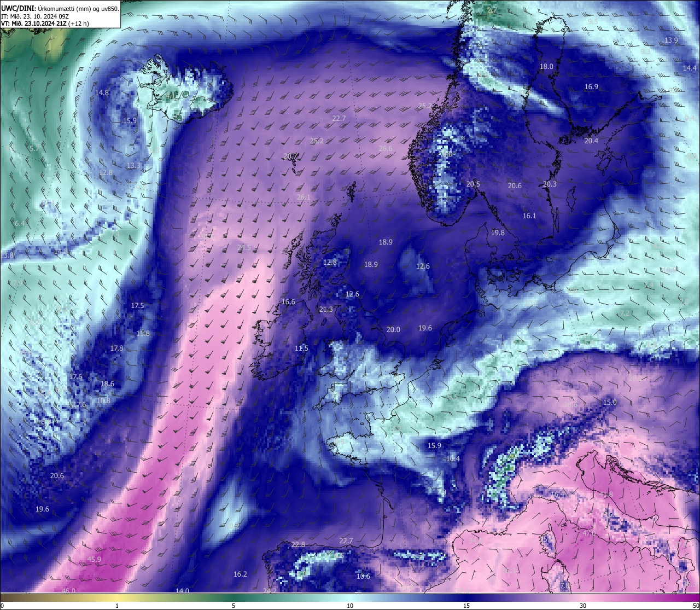Click the 45.9 value in pink band
700x610 pixels.
[x=94, y=560]
